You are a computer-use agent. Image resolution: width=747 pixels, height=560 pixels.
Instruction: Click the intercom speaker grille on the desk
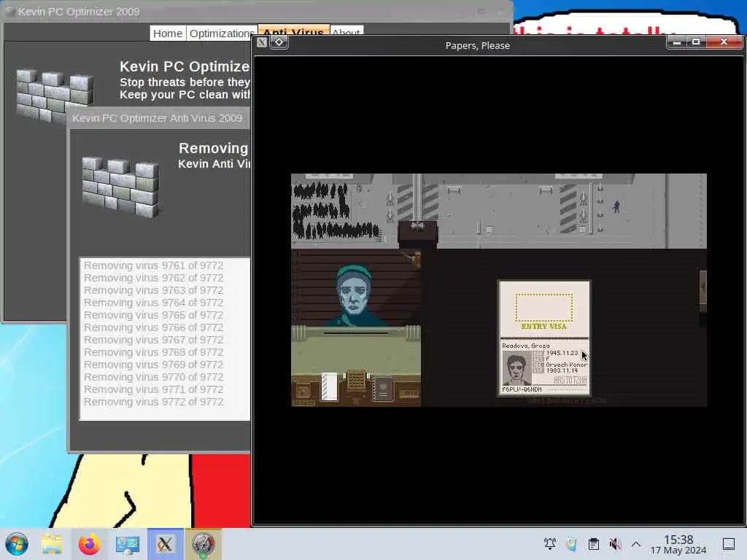(x=356, y=381)
